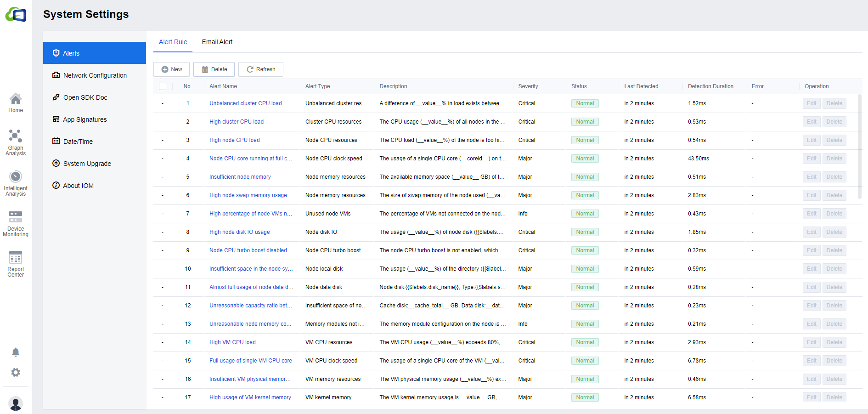Open Network Configuration settings
This screenshot has width=868, height=414.
tap(95, 75)
